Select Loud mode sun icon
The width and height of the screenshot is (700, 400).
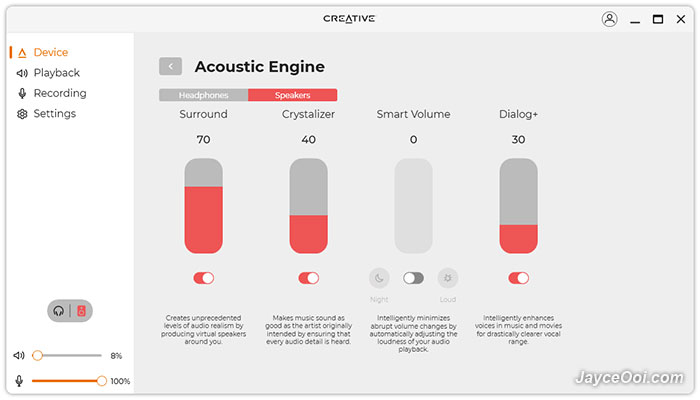click(x=448, y=278)
